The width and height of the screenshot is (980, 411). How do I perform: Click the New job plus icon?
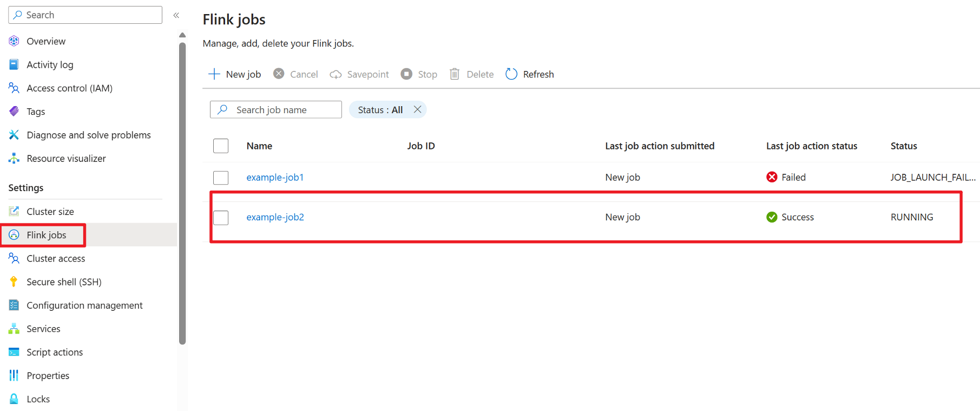click(214, 74)
